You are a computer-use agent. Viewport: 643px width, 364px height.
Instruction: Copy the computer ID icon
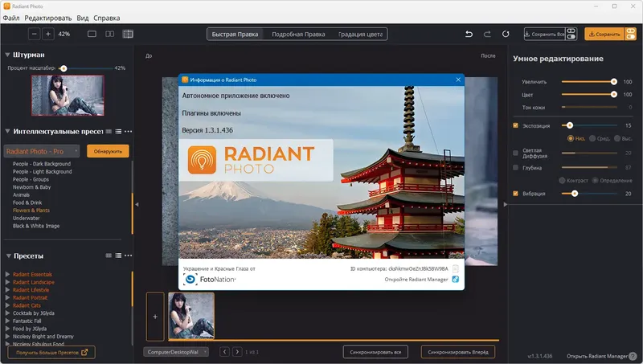pos(455,269)
